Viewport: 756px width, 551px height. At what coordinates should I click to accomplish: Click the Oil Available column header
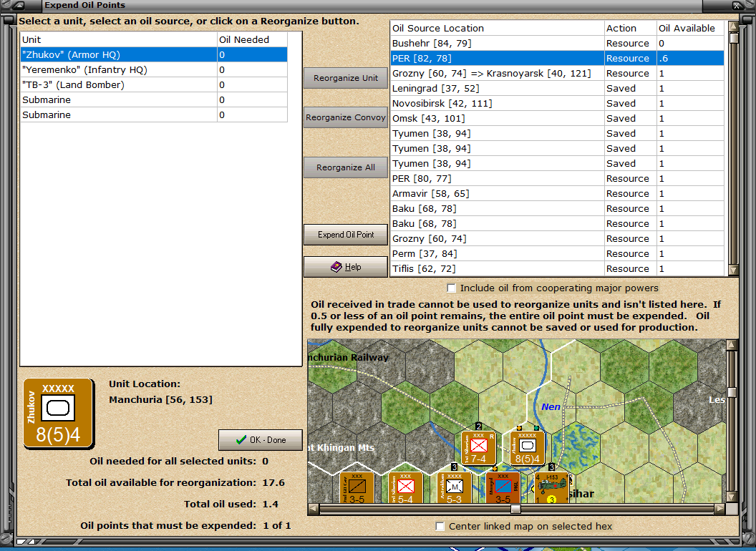pos(690,28)
